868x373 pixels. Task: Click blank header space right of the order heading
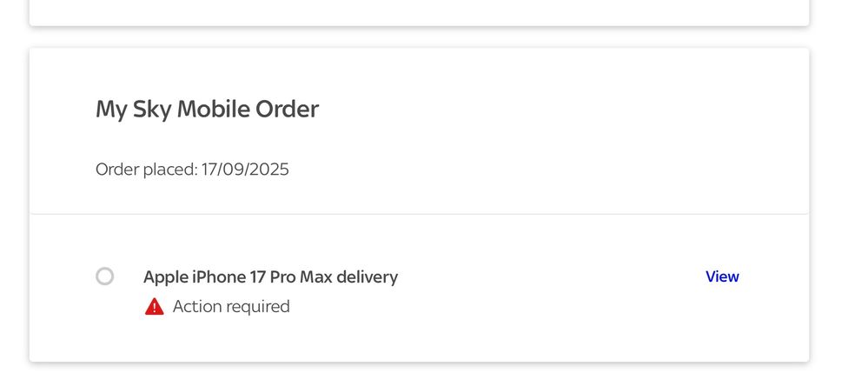click(553, 110)
